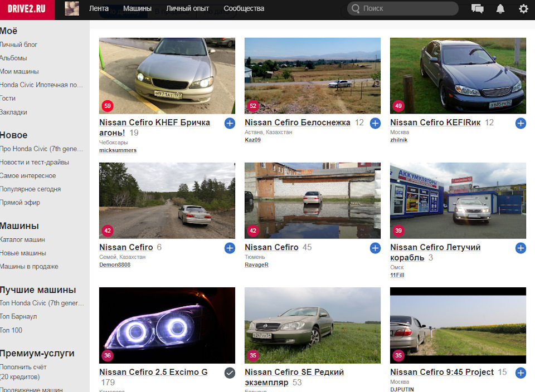Open user avatar profile picture
The height and width of the screenshot is (392, 535).
(x=72, y=8)
